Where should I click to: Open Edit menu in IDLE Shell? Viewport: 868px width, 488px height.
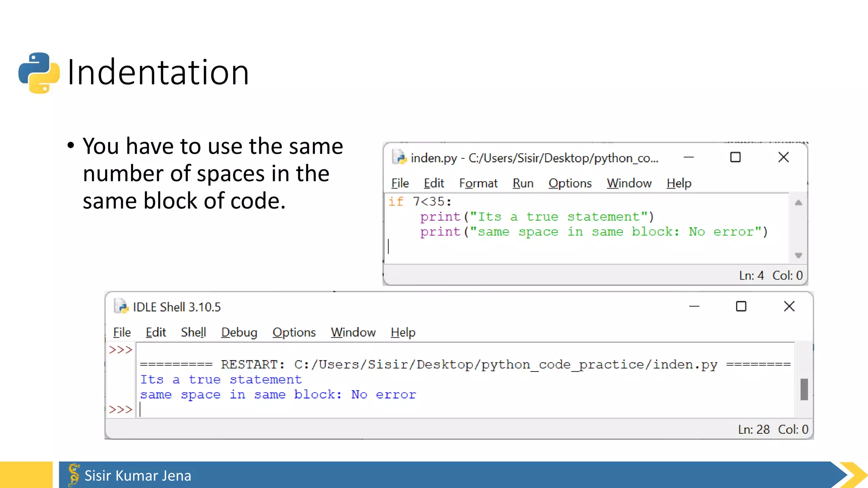click(x=156, y=332)
